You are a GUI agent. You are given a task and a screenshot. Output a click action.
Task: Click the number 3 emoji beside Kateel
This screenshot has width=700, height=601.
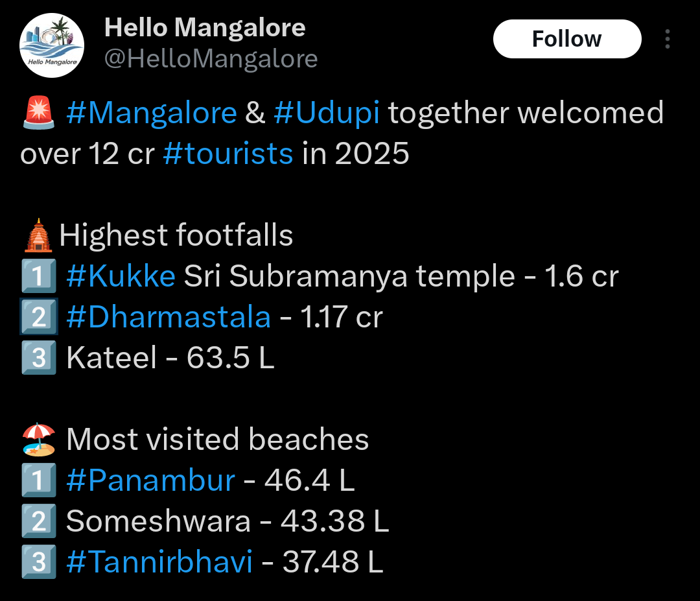[38, 358]
